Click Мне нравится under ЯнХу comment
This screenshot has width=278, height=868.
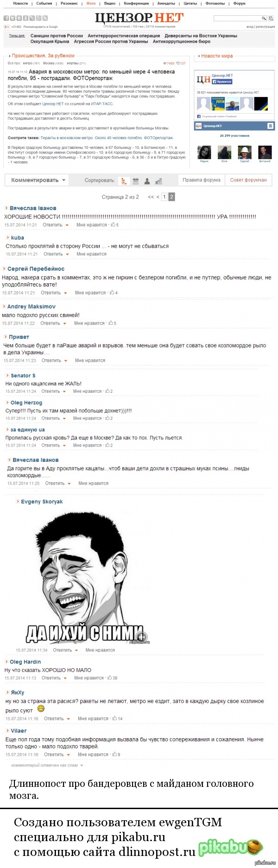tap(94, 718)
